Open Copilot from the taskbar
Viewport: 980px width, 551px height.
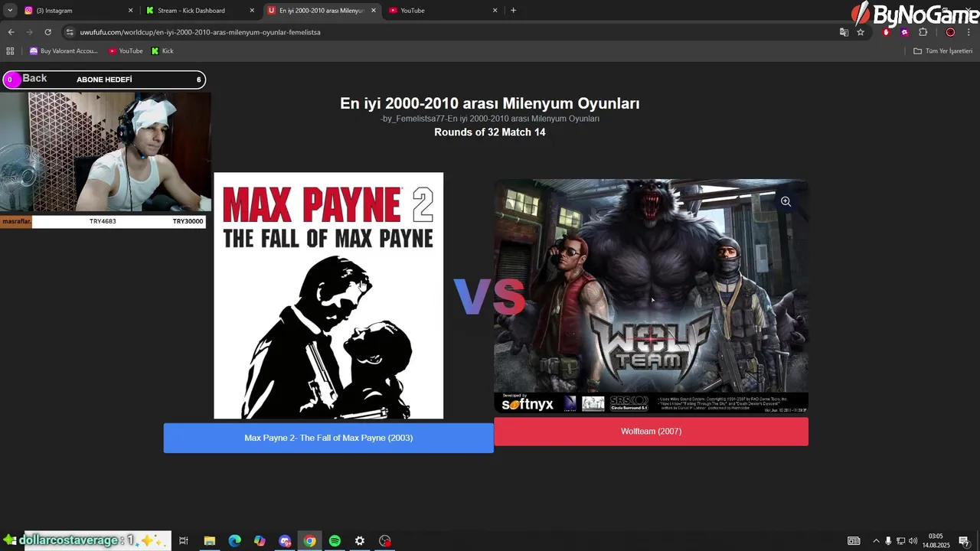260,541
